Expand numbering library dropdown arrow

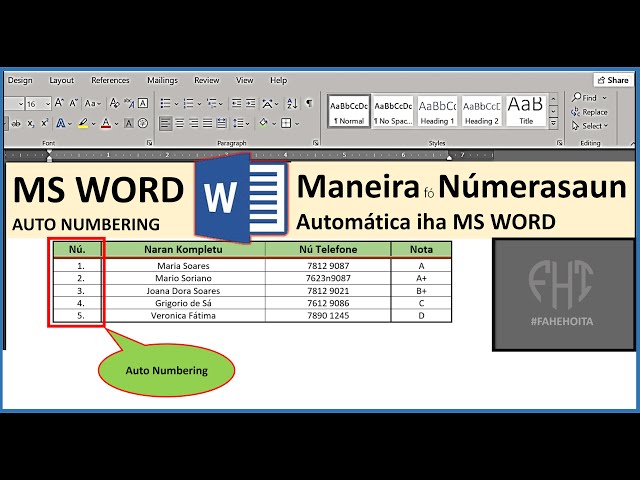[199, 104]
